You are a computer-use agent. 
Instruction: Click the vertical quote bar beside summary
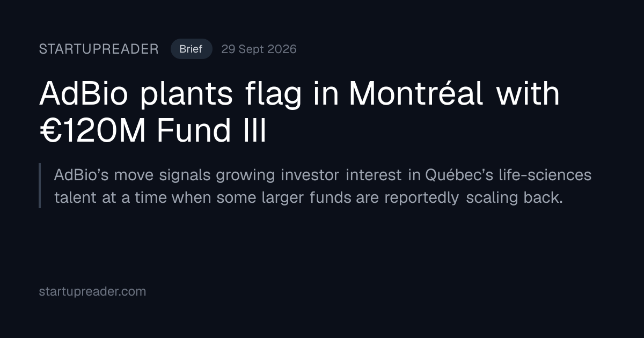pyautogui.click(x=40, y=186)
